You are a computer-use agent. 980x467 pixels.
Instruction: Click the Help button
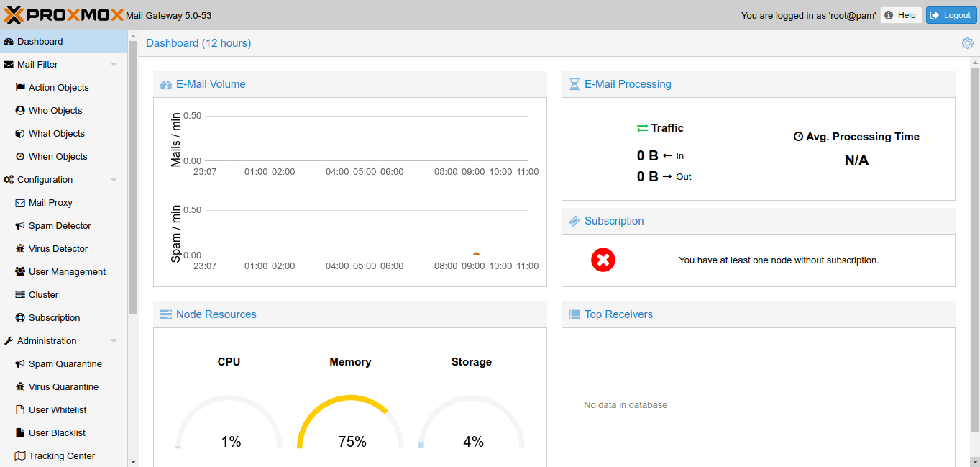coord(901,15)
